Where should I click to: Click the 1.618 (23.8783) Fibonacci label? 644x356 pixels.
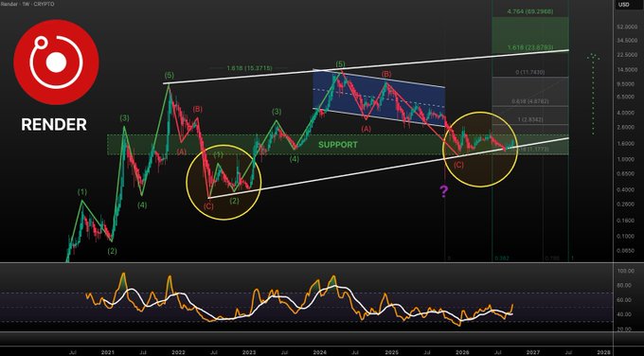529,47
